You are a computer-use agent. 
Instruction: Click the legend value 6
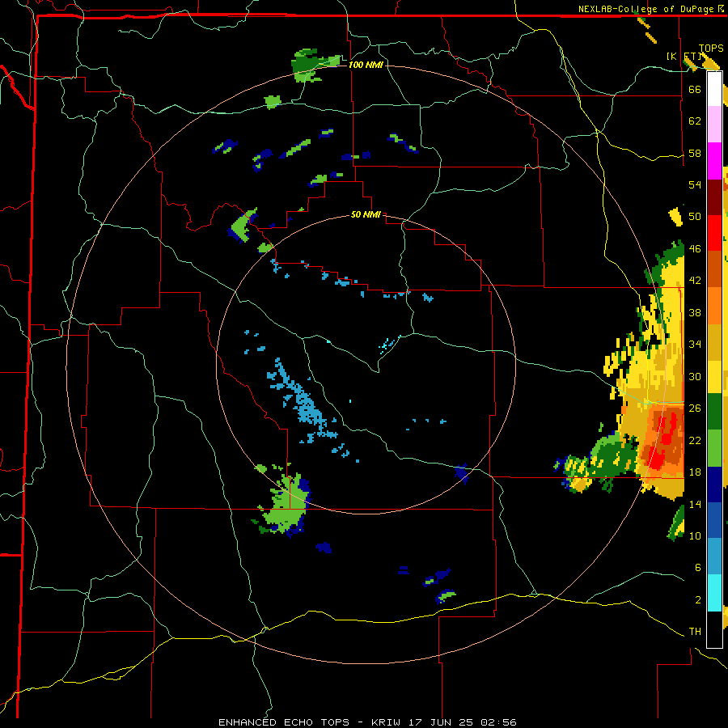698,568
